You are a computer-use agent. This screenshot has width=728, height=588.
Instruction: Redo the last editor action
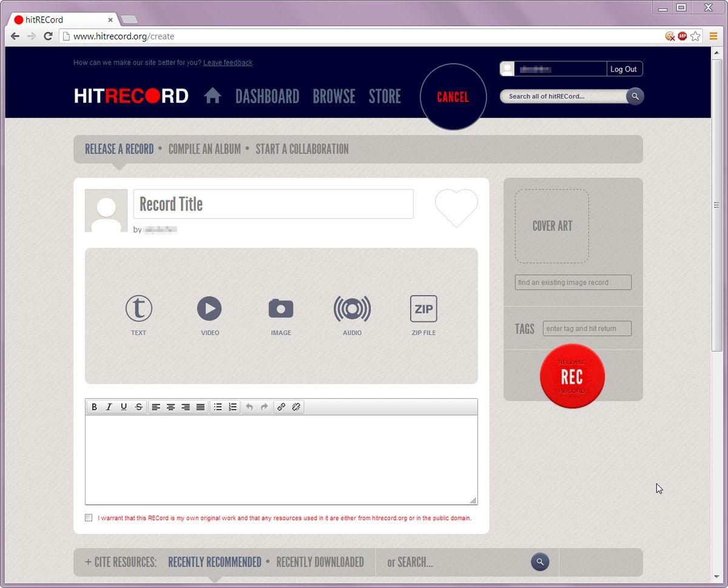click(265, 407)
